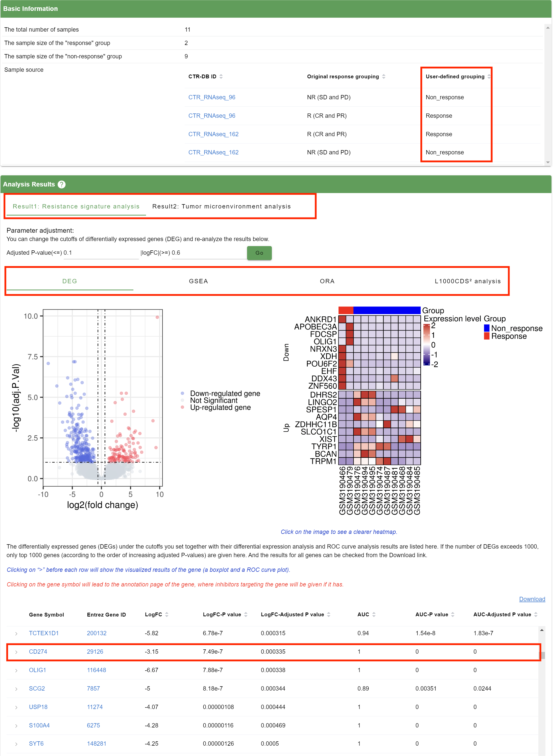
Task: Expand the SCG2 gene row
Action: pyautogui.click(x=16, y=689)
